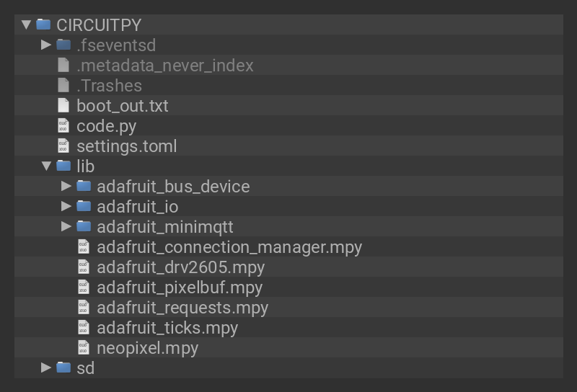Viewport: 577px width, 392px height.
Task: Expand the sd folder
Action: tap(46, 367)
